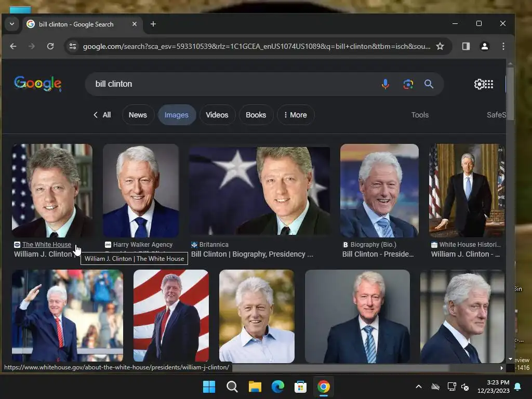Open the 3:23 PM clock and calendar
The image size is (532, 399).
tap(494, 387)
